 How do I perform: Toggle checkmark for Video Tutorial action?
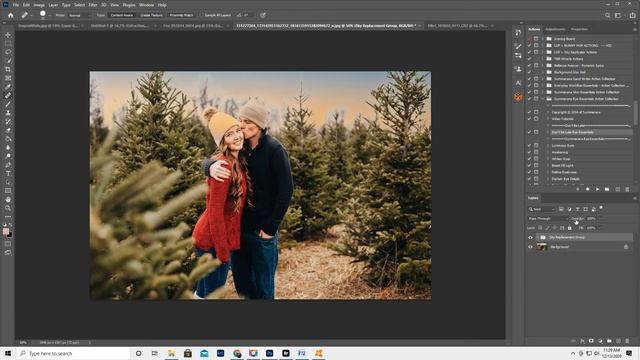[529, 119]
